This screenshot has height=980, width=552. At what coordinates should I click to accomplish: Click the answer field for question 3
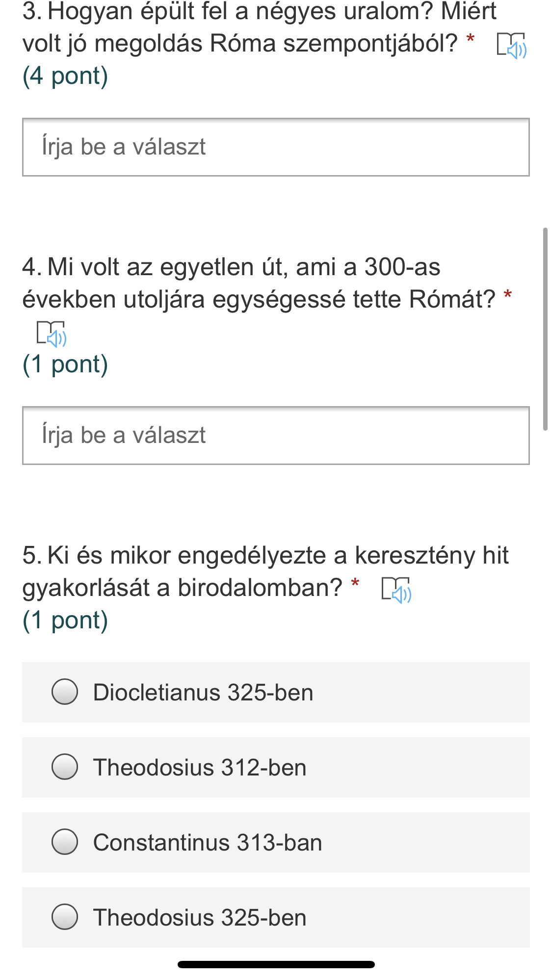pyautogui.click(x=276, y=147)
